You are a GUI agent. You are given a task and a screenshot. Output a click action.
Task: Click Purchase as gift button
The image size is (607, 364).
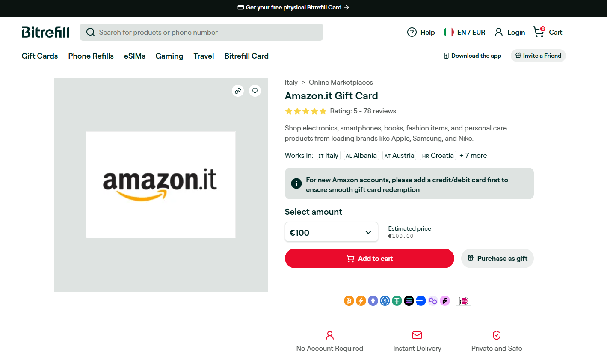pyautogui.click(x=497, y=258)
